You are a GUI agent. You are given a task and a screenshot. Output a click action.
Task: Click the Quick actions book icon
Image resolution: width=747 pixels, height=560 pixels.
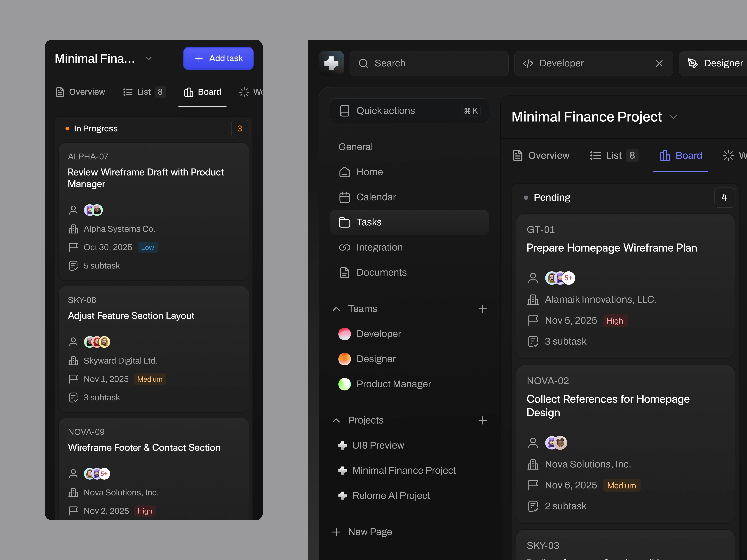click(x=344, y=111)
